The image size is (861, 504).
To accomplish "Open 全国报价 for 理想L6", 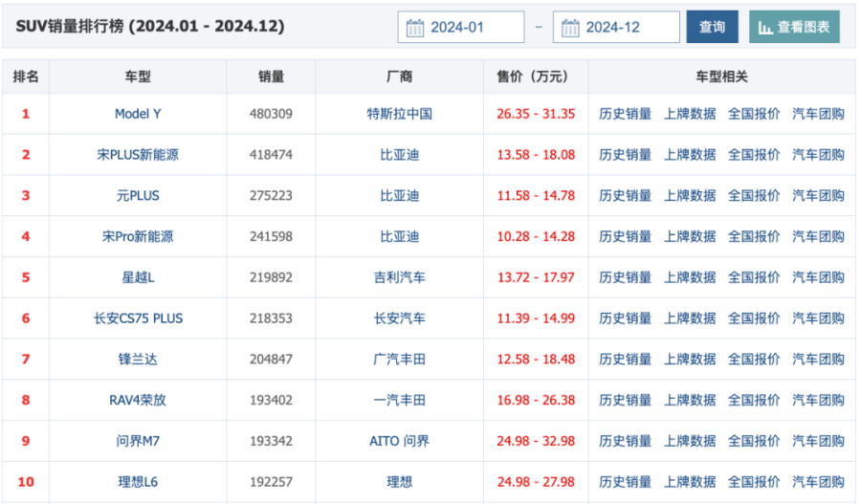I will pyautogui.click(x=754, y=482).
